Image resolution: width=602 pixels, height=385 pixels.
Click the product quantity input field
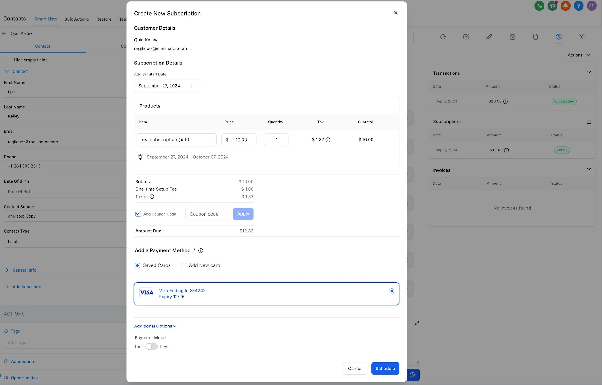pos(276,140)
